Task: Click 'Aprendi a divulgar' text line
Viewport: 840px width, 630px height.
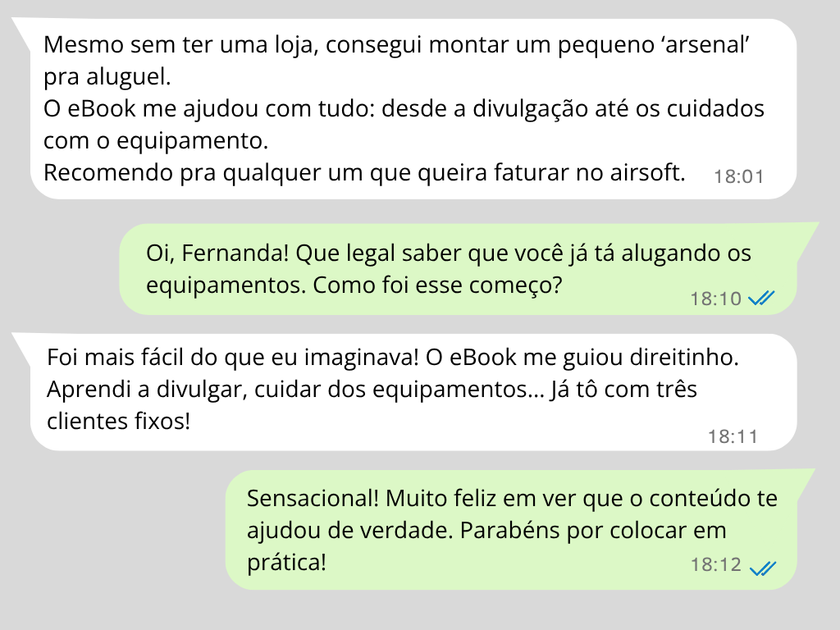Action: coord(372,390)
